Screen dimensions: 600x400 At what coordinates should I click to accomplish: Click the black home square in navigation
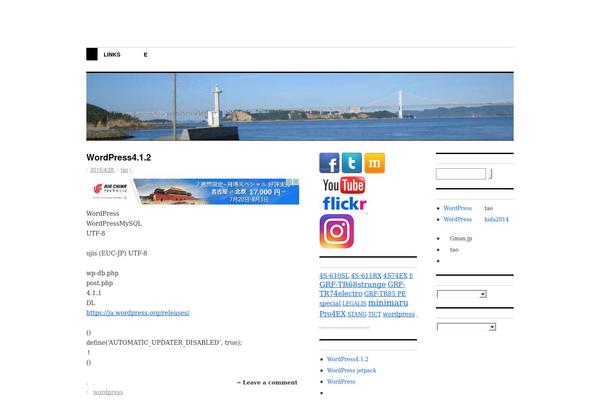point(92,54)
